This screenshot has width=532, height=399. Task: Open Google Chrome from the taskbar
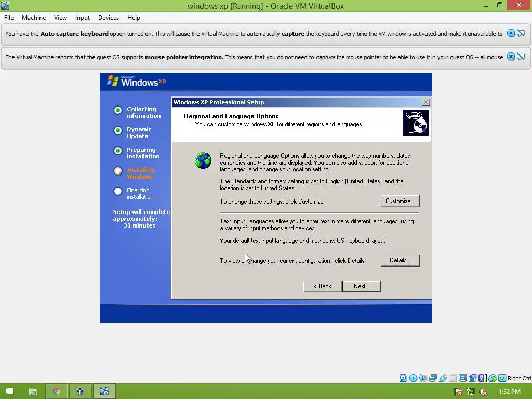[56, 391]
